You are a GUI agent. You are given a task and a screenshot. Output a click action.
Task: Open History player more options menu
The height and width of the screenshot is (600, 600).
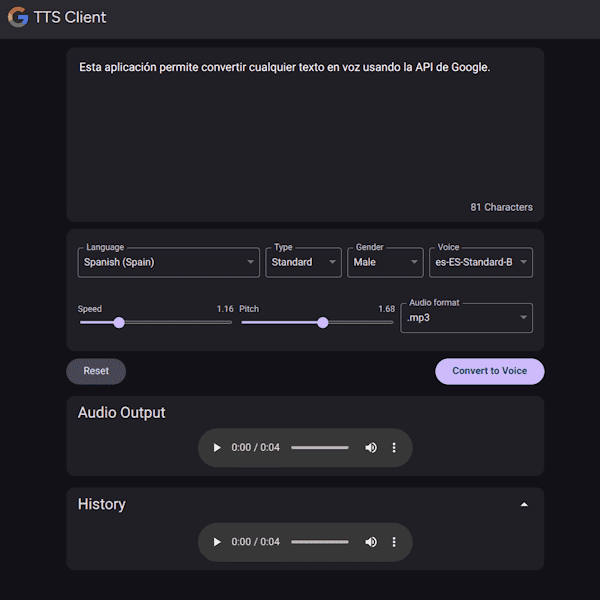point(394,542)
